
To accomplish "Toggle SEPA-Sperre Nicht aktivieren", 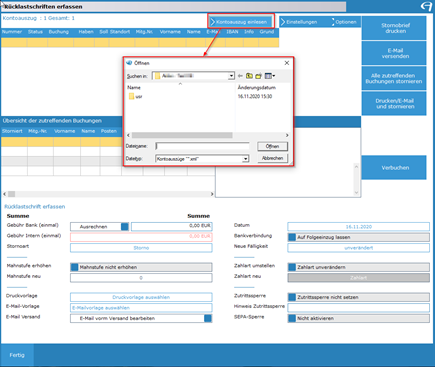I will (x=292, y=318).
